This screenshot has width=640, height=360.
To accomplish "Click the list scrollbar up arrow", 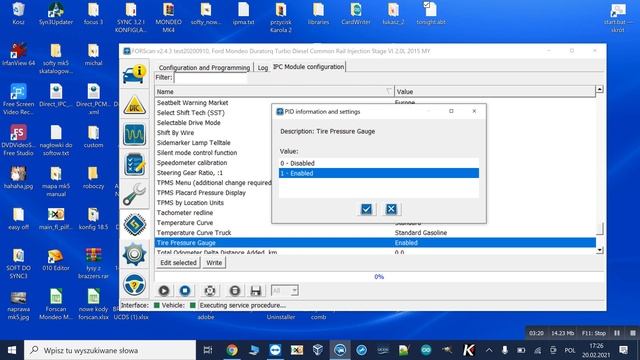I will click(x=600, y=89).
